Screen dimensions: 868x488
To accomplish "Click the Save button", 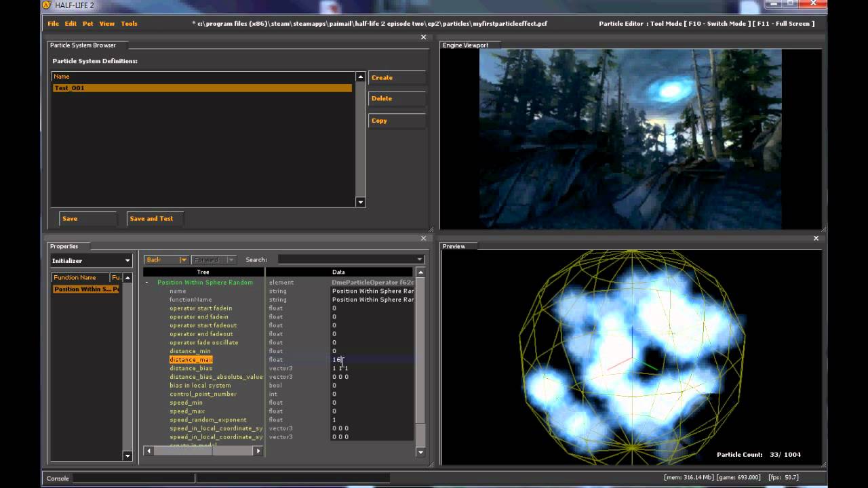I will pos(88,218).
